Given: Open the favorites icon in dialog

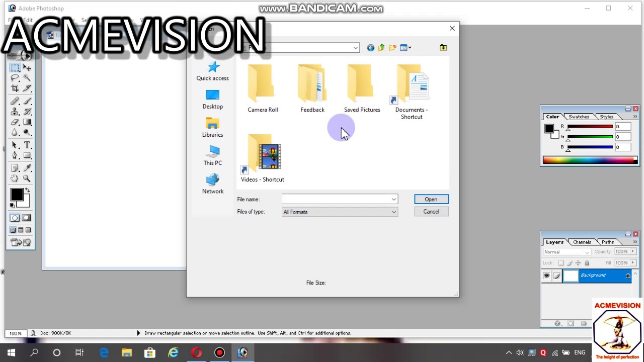Looking at the screenshot, I should pos(443,48).
